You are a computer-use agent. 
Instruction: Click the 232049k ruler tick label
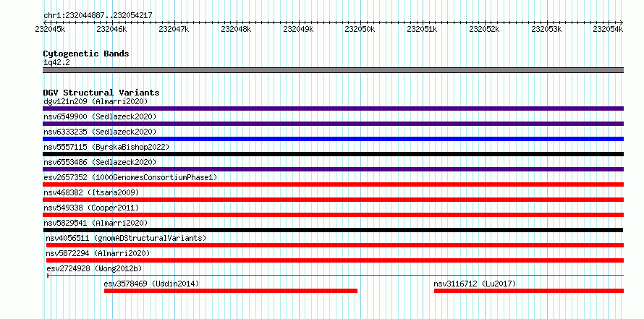298,29
